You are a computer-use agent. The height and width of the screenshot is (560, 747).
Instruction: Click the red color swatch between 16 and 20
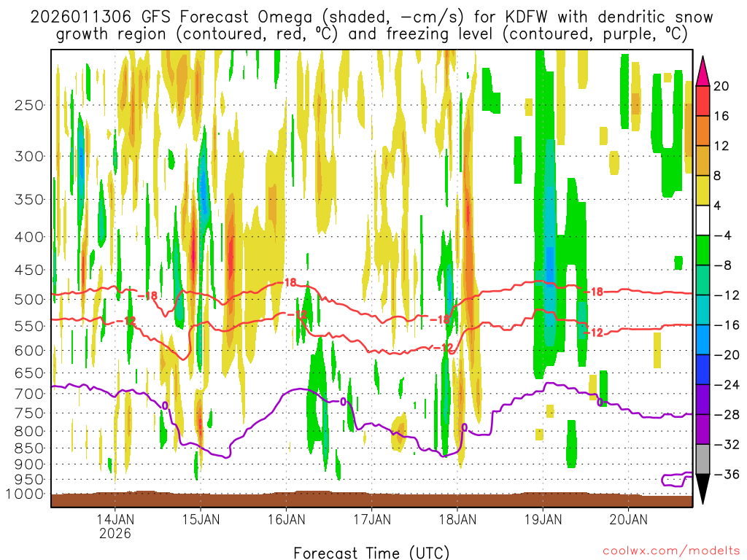(x=703, y=101)
